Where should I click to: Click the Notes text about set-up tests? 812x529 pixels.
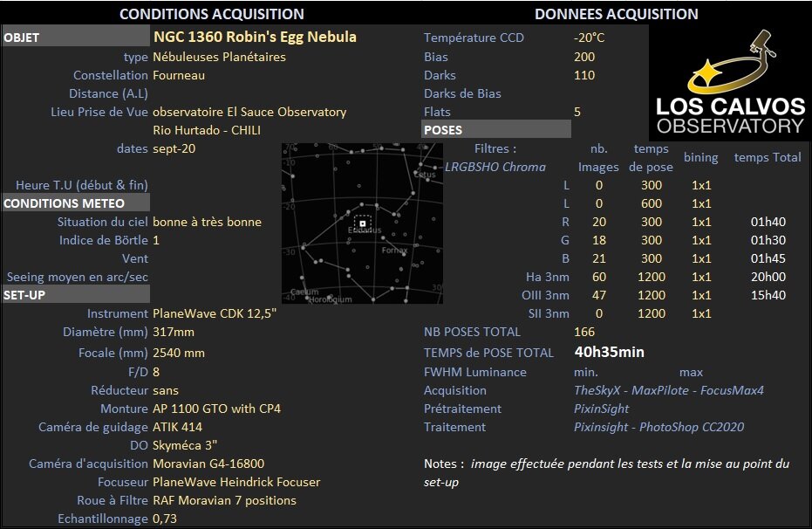[606, 472]
